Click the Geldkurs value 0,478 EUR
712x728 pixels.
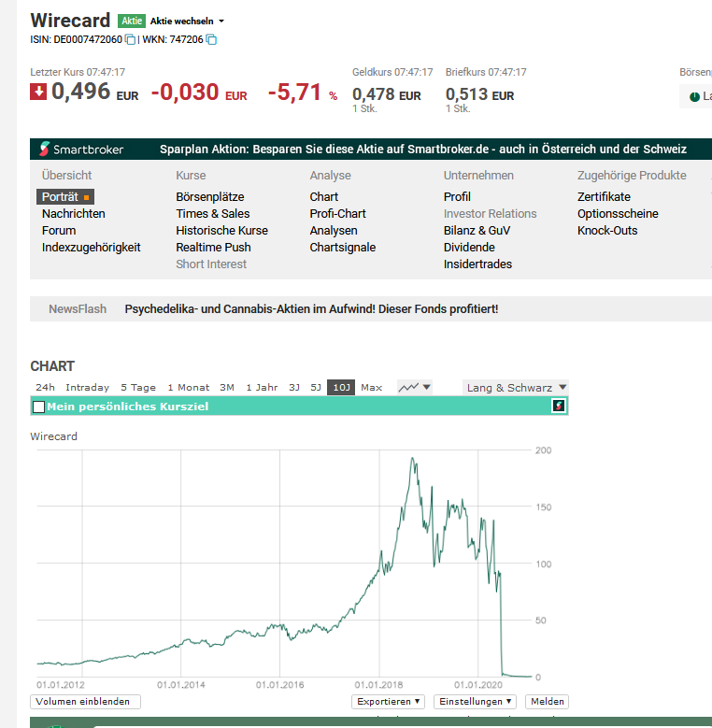386,94
